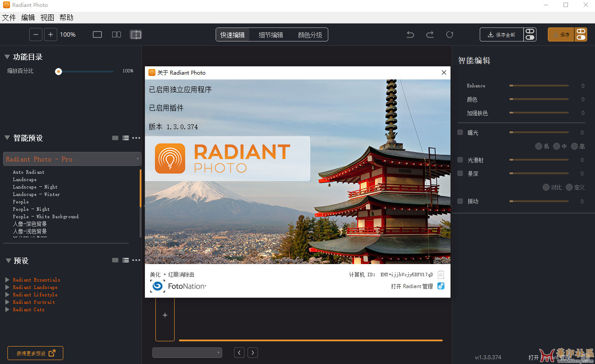595x364 pixels.
Task: Zoom in with the plus button
Action: (51, 34)
